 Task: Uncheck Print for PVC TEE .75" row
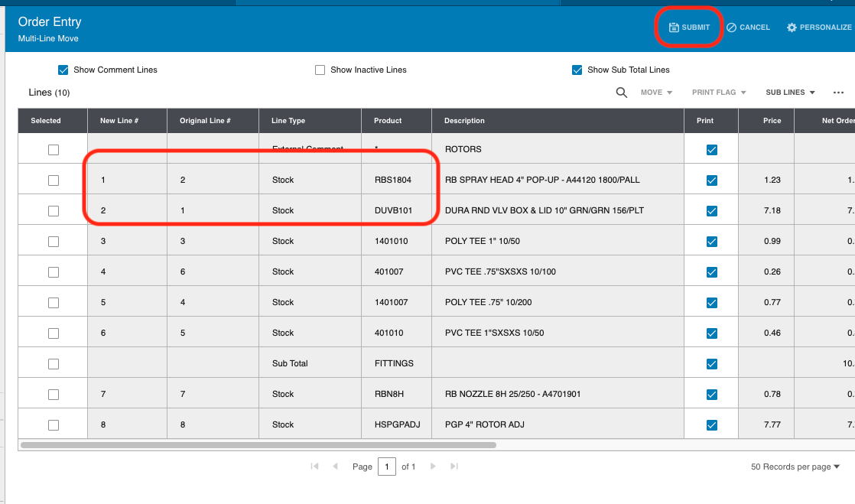point(711,272)
